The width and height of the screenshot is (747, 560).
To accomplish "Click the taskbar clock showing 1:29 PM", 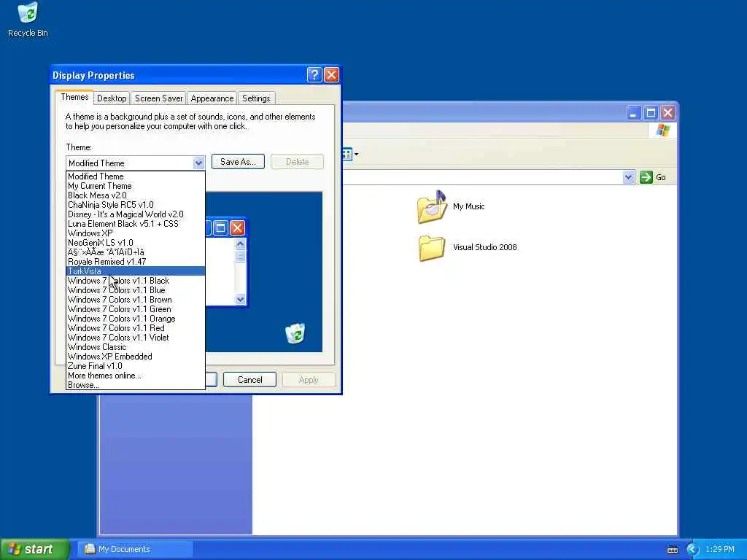I will 720,549.
